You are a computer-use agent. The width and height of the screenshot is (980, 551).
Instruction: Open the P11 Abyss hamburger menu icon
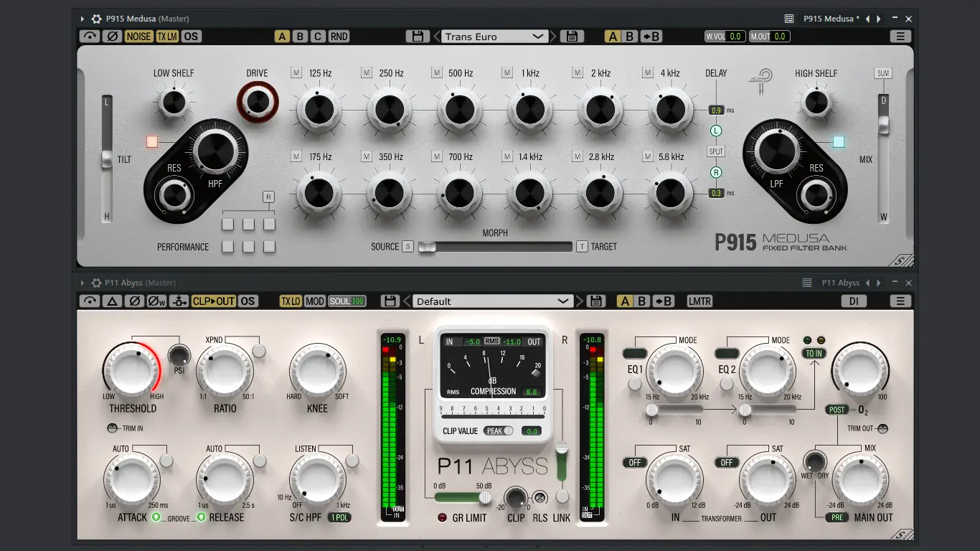[900, 301]
